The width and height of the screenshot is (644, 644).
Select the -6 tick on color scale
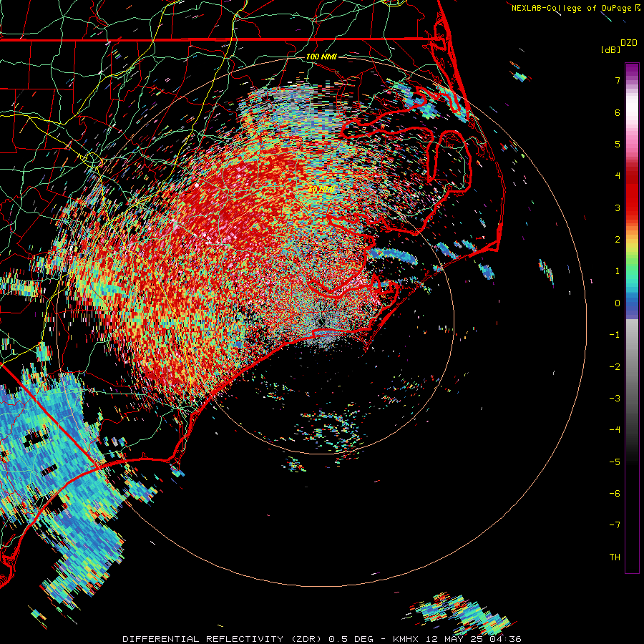pos(615,494)
